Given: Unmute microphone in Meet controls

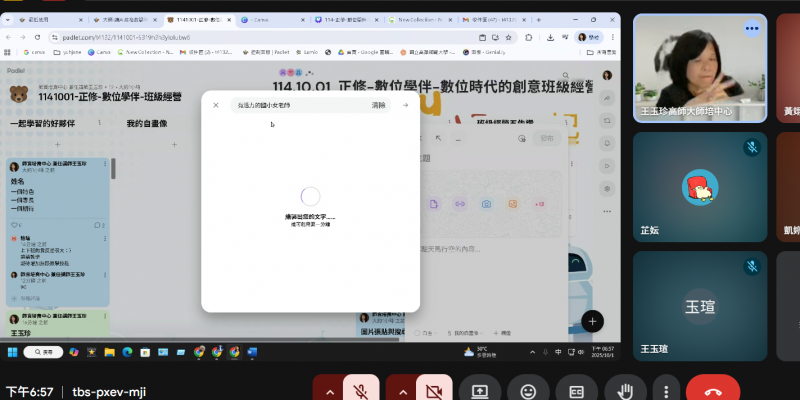Looking at the screenshot, I should coord(361,392).
